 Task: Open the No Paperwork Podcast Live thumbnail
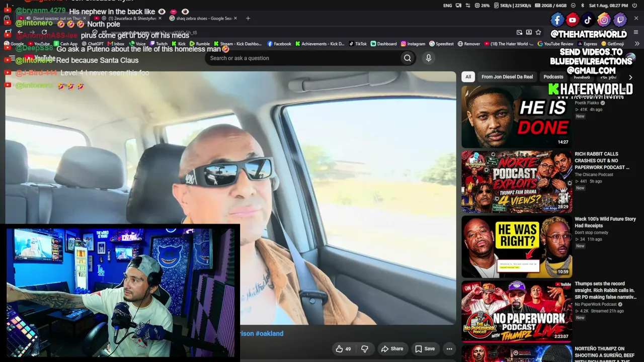[x=516, y=311]
